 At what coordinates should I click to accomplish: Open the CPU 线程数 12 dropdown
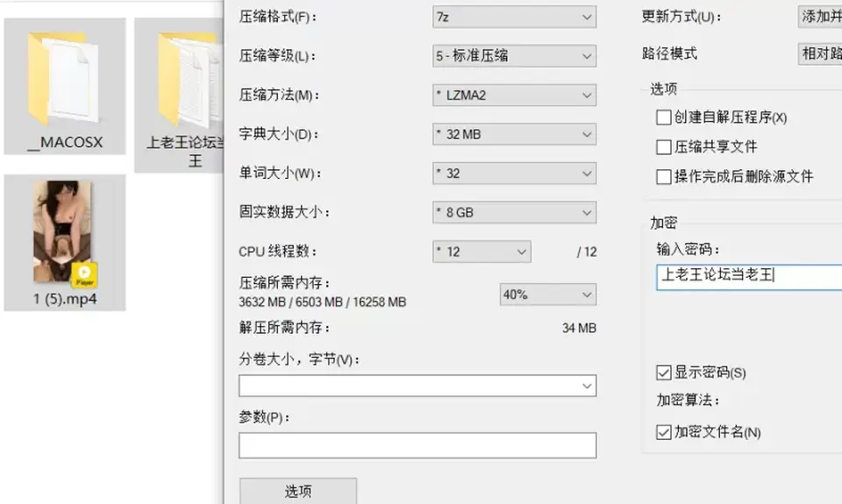482,252
